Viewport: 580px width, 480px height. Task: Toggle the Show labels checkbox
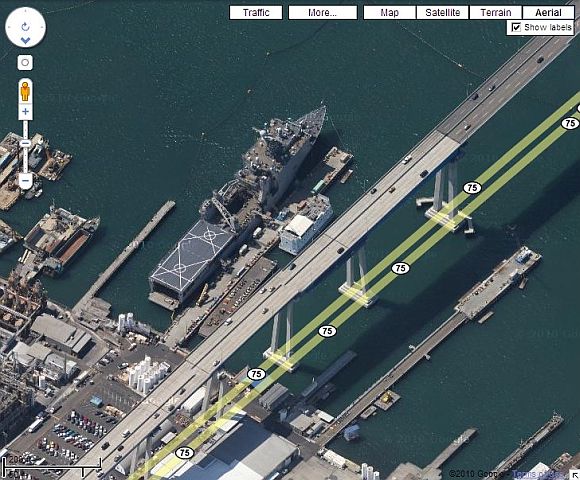(x=516, y=27)
